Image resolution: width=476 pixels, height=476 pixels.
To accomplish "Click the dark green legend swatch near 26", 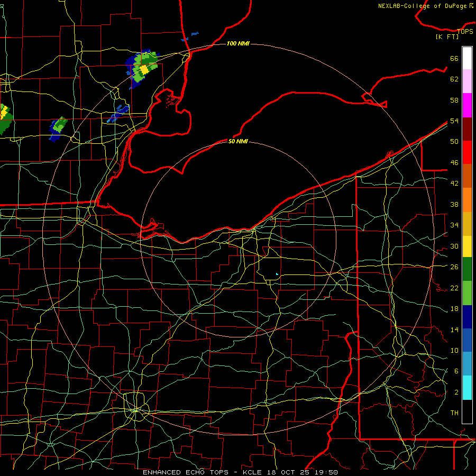I will pyautogui.click(x=467, y=269).
